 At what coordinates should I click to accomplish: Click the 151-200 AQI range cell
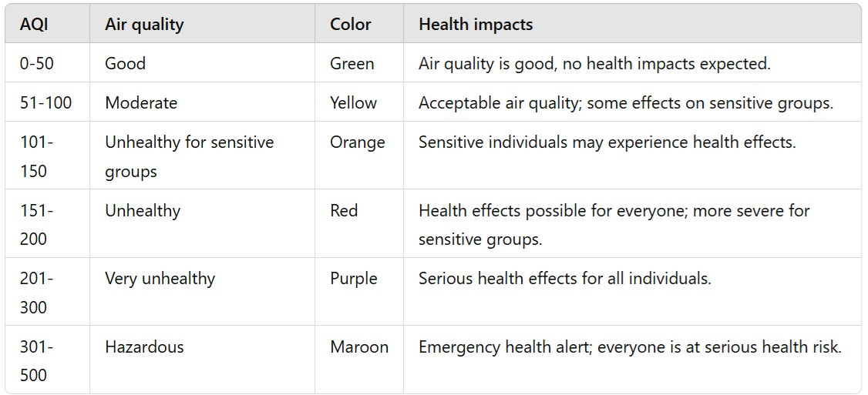click(34, 224)
